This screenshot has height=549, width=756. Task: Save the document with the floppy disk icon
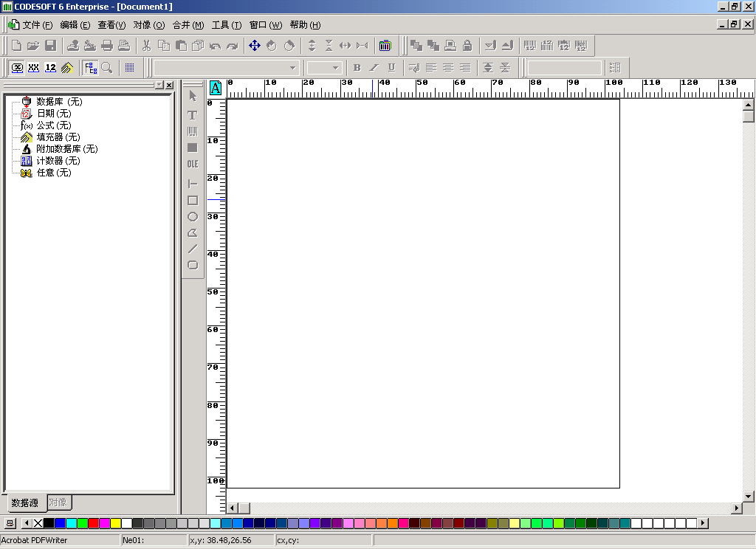(x=51, y=46)
